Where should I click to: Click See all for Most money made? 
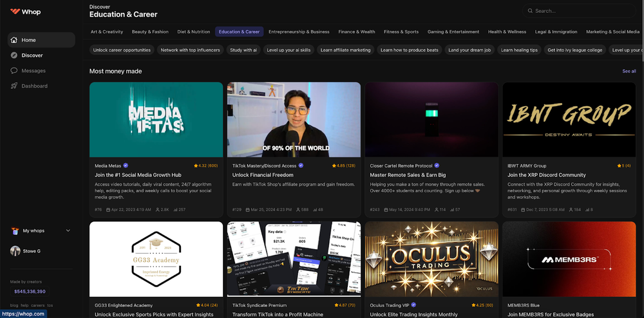629,71
